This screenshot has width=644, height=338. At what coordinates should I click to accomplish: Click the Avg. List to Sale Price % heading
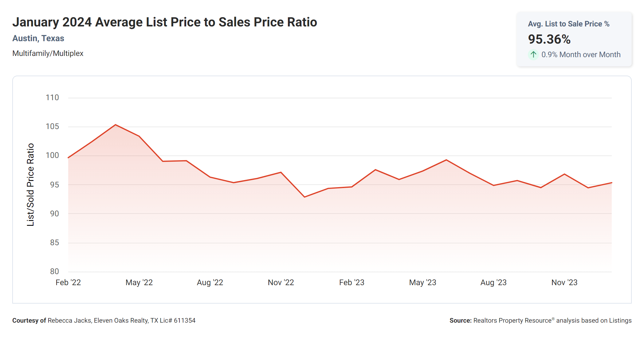568,24
